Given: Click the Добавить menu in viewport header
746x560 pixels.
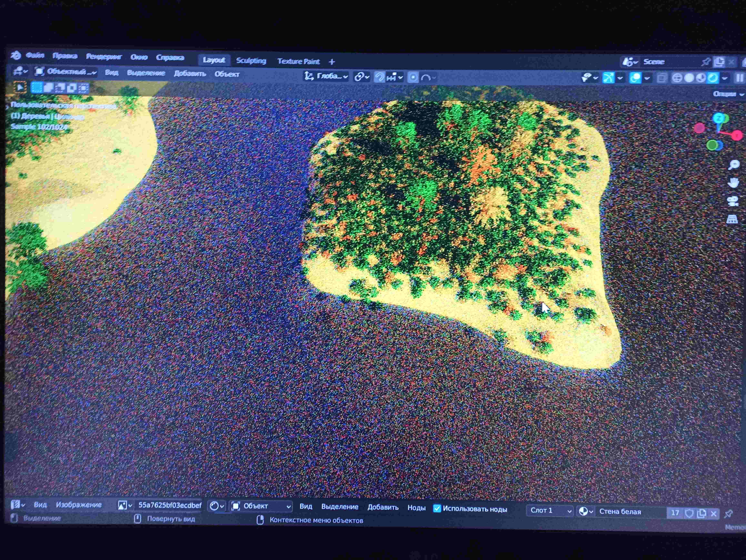Looking at the screenshot, I should coord(190,74).
